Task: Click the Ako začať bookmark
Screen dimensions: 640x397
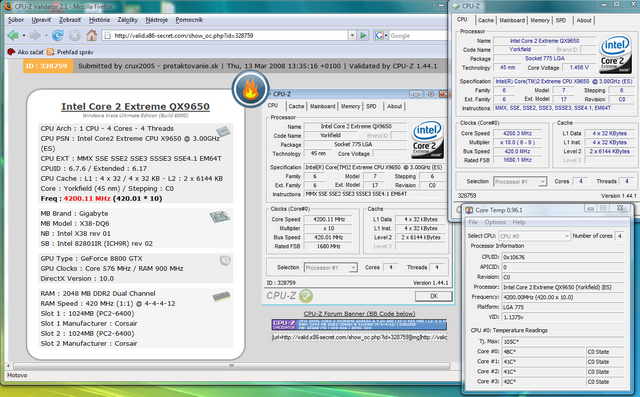Action: pos(26,52)
